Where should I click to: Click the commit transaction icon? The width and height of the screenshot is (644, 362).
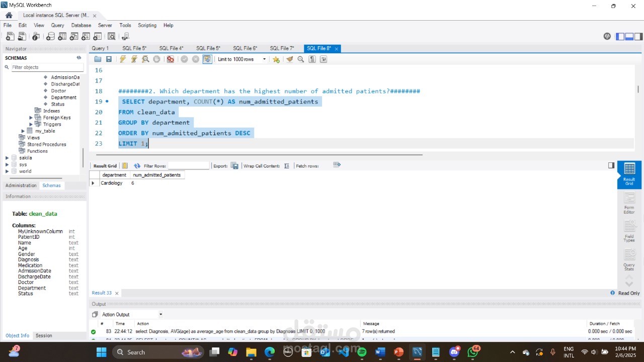pos(184,59)
